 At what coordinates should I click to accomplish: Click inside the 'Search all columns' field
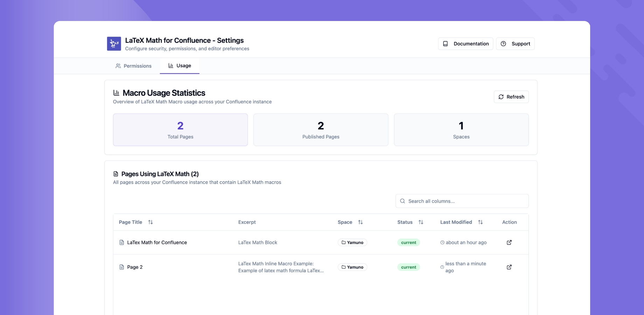[x=462, y=201]
